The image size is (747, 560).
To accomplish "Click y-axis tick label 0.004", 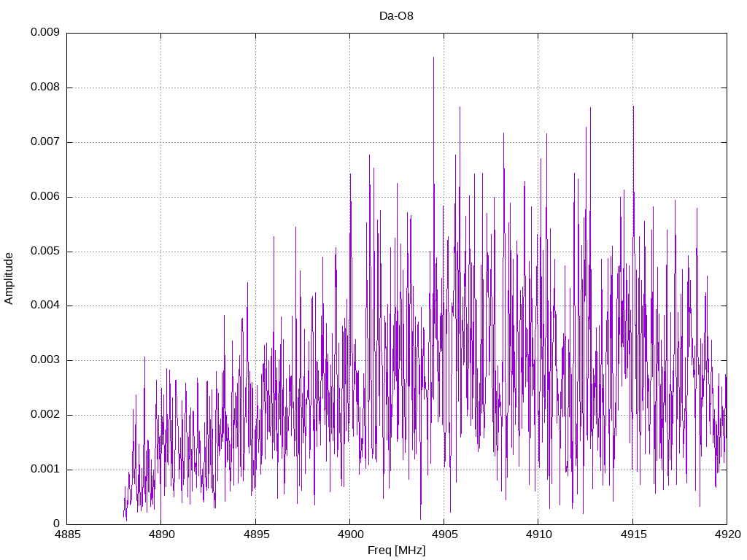I will coord(45,306).
